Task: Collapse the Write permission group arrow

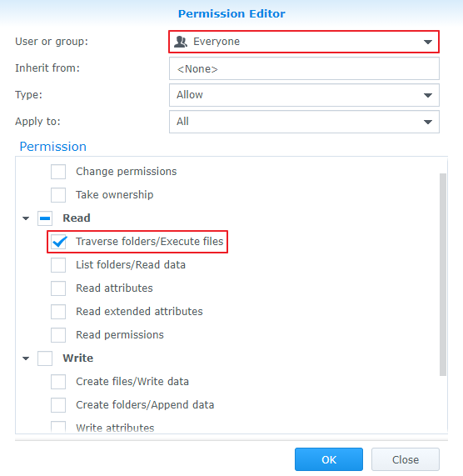Action: (26, 358)
